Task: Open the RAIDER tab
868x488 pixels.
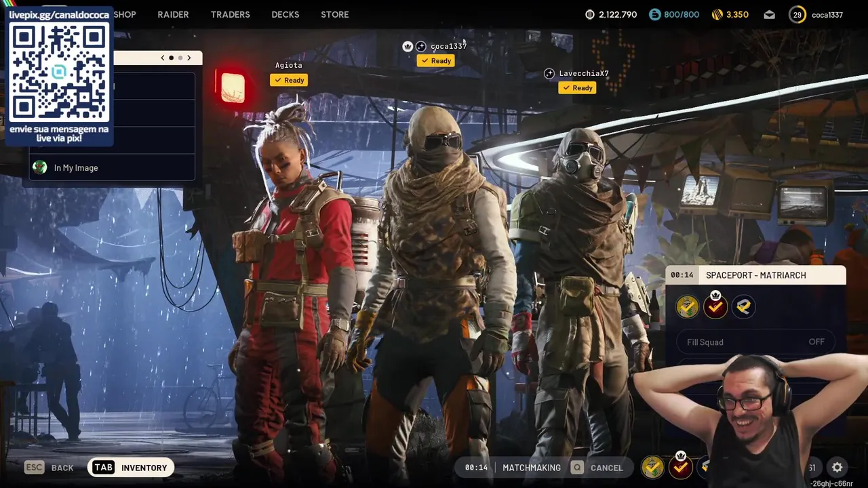Action: pos(173,14)
